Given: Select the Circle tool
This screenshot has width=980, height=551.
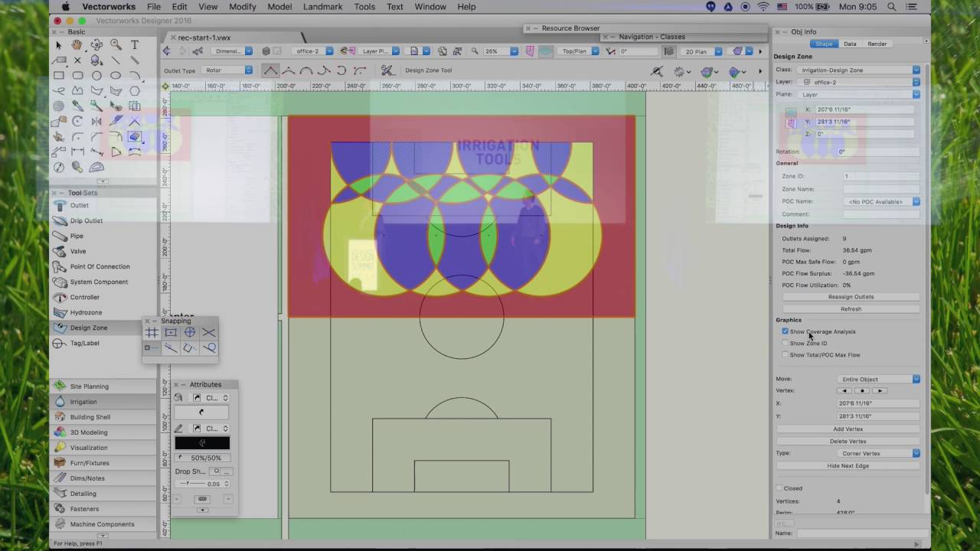Looking at the screenshot, I should (96, 76).
